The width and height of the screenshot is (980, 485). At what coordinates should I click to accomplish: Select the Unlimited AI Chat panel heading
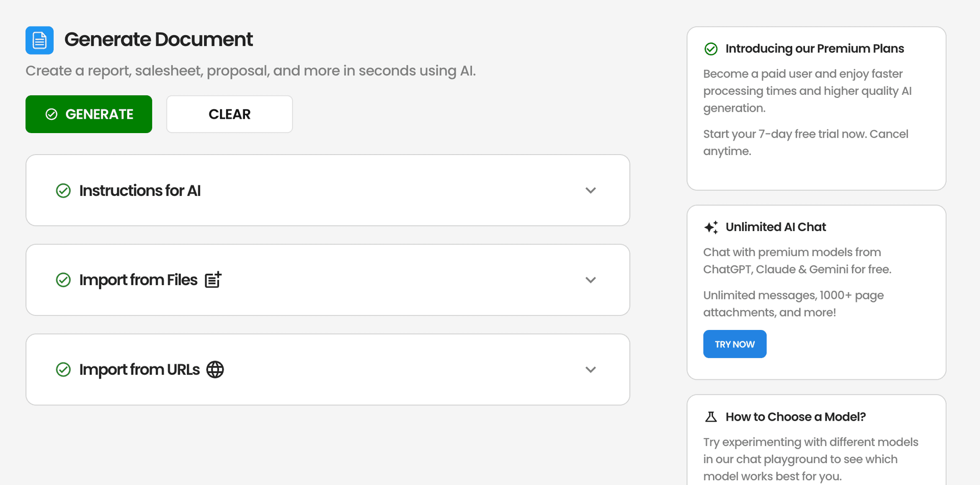[776, 227]
